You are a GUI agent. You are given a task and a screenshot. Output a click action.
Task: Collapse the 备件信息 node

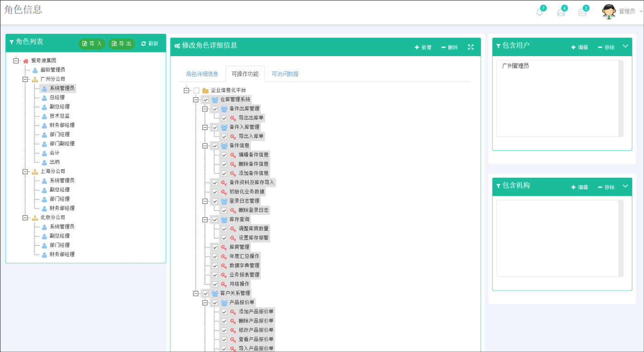[205, 146]
